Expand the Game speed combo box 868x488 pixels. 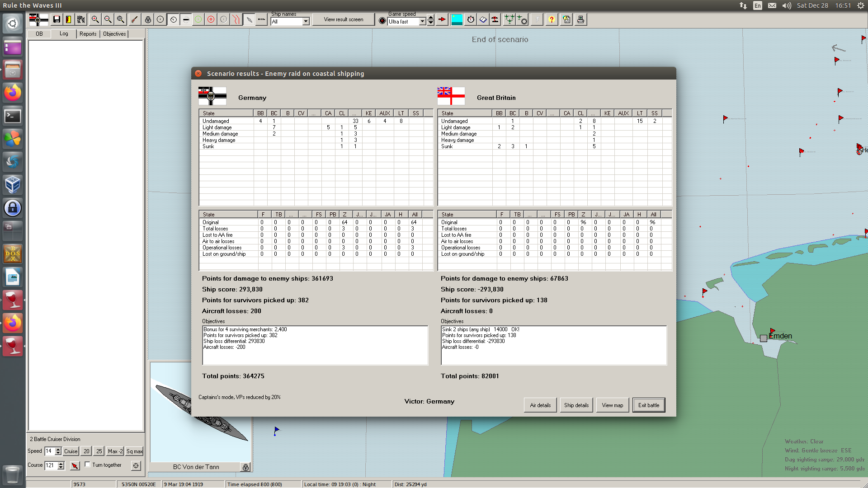[x=422, y=21]
